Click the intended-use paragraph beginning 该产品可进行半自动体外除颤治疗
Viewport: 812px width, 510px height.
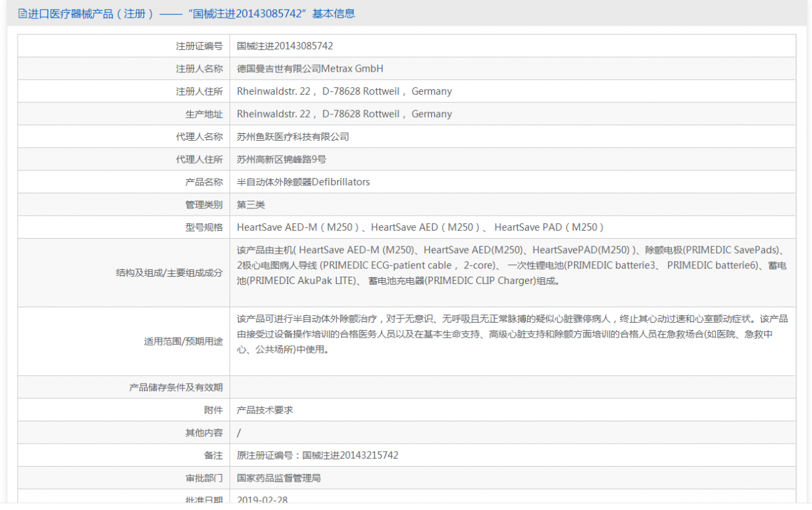pyautogui.click(x=512, y=334)
